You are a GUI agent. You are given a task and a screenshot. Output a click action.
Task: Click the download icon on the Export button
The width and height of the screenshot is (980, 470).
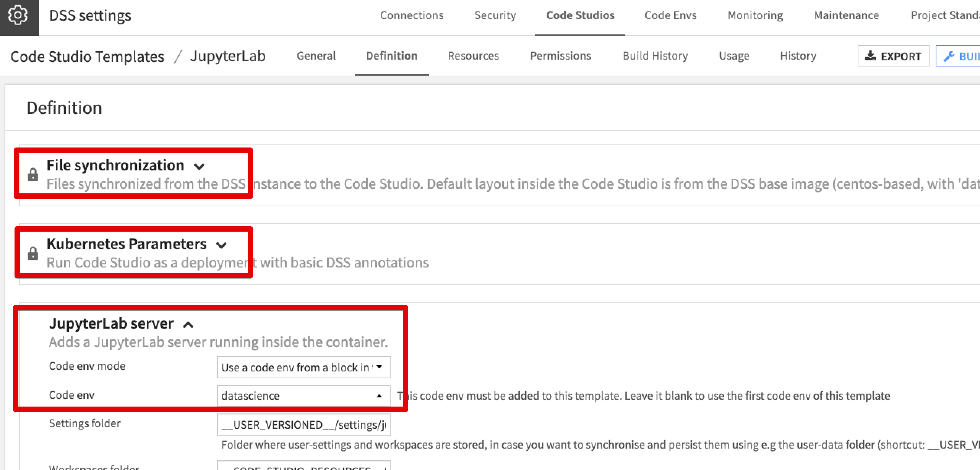[x=871, y=56]
